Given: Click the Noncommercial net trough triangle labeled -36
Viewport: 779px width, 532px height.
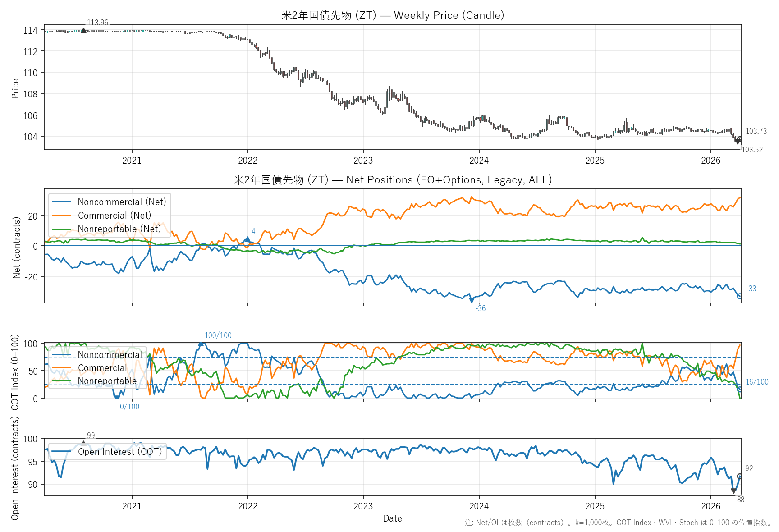Looking at the screenshot, I should coord(472,300).
